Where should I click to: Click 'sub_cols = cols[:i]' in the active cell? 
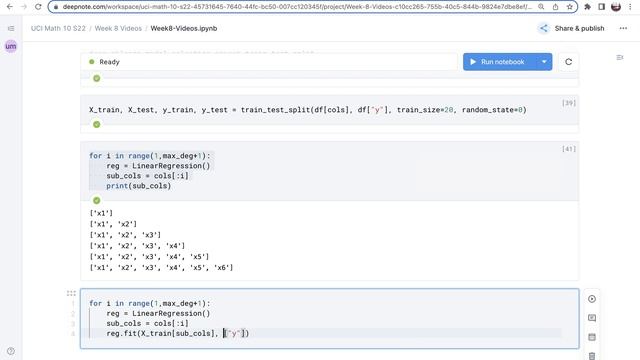click(x=147, y=323)
